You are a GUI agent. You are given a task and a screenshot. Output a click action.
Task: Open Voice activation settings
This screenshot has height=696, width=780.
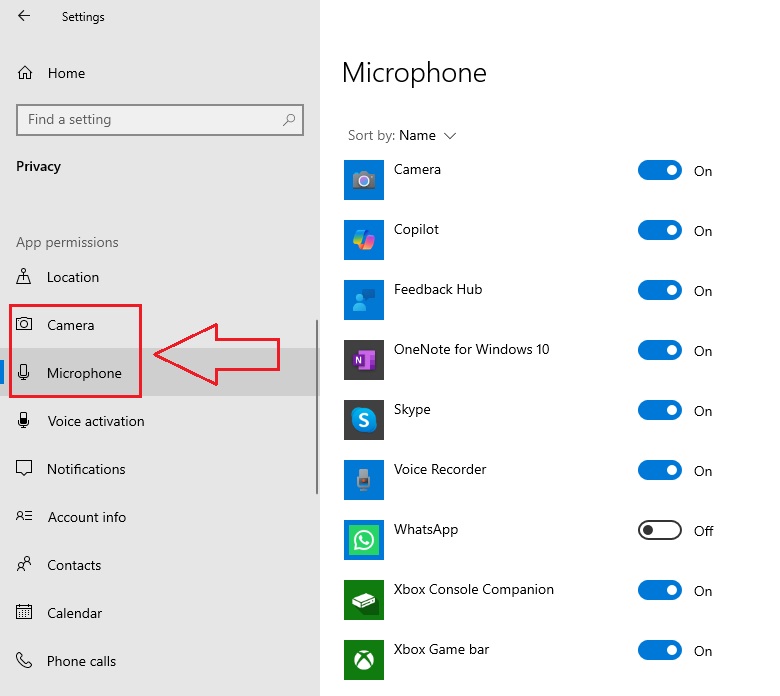[95, 421]
